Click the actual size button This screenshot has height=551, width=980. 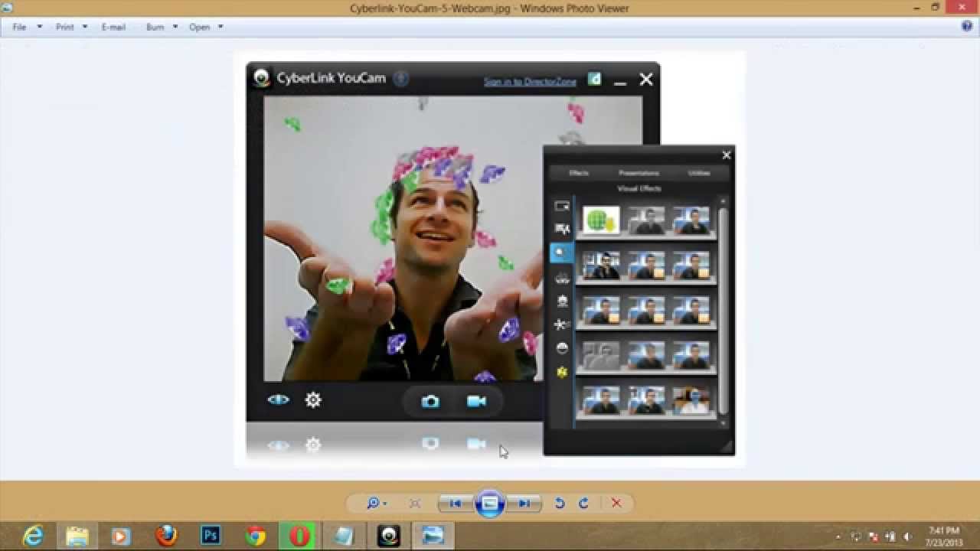(x=415, y=504)
